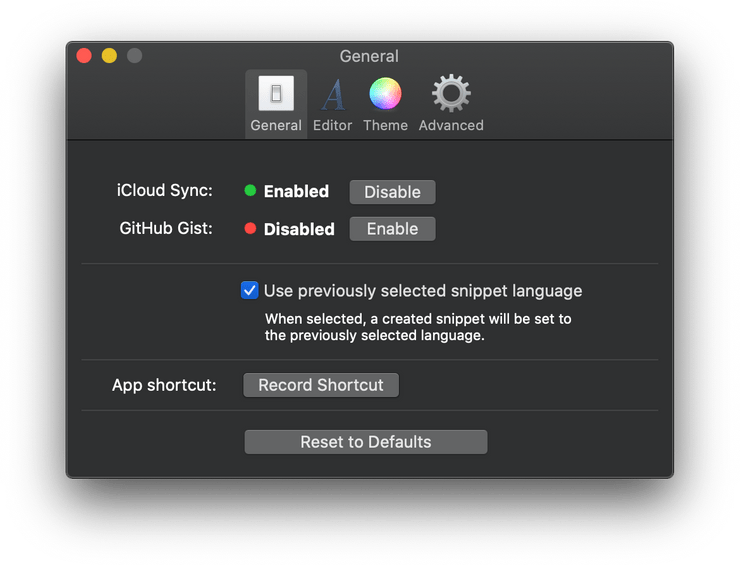
Task: Click the 'General' window title text
Action: 369,56
